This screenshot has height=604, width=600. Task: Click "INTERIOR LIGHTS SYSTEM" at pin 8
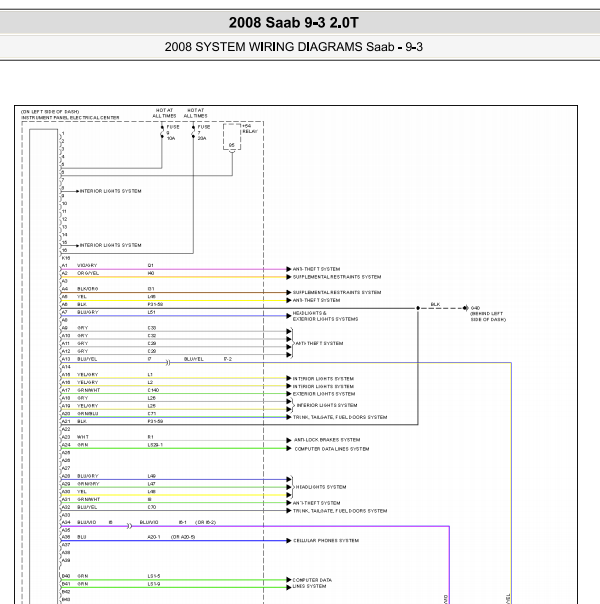pos(111,191)
